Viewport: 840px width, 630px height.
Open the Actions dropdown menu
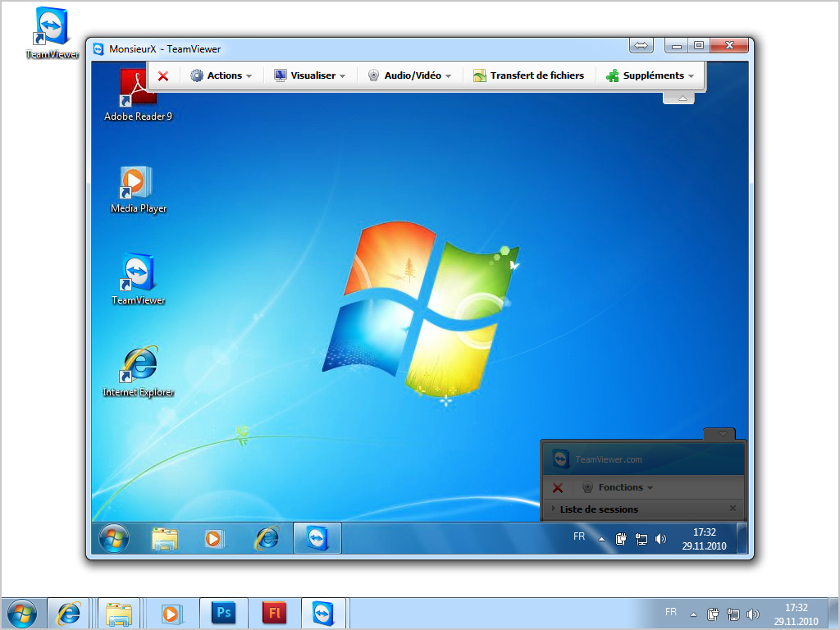221,75
